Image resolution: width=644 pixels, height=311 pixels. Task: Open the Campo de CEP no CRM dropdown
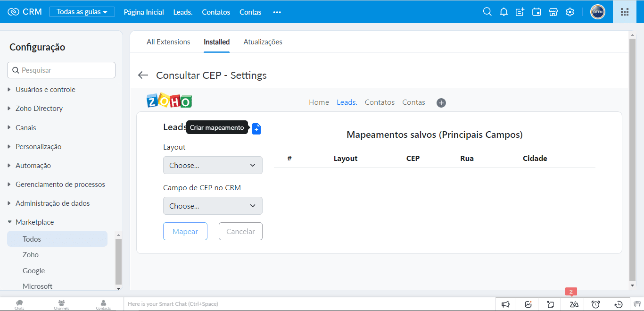pyautogui.click(x=213, y=206)
